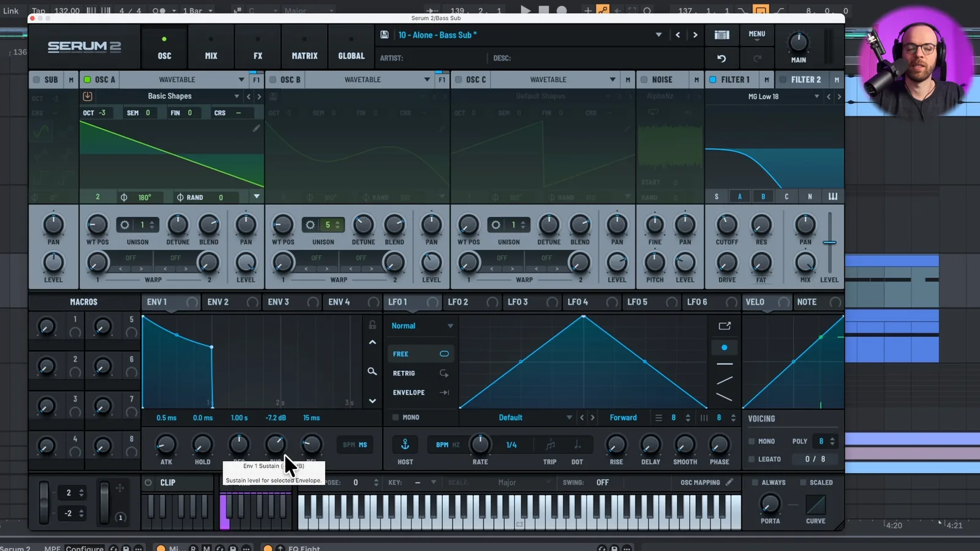The width and height of the screenshot is (980, 551).
Task: Select RETRIG LFO trigger mode
Action: pos(421,373)
